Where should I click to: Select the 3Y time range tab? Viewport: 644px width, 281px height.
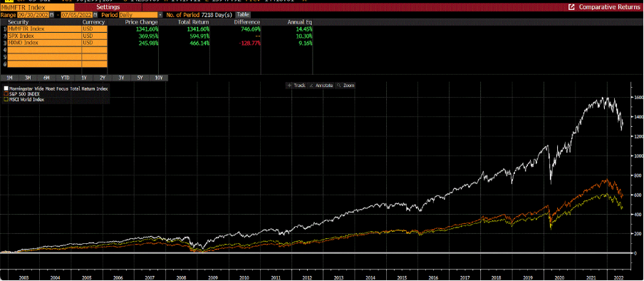click(122, 78)
